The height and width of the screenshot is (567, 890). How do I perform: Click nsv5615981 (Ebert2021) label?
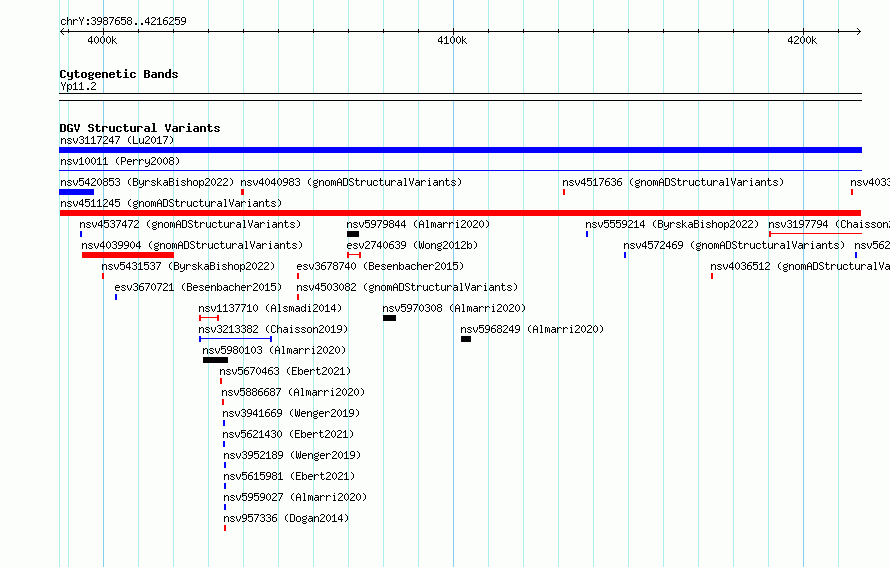[289, 476]
